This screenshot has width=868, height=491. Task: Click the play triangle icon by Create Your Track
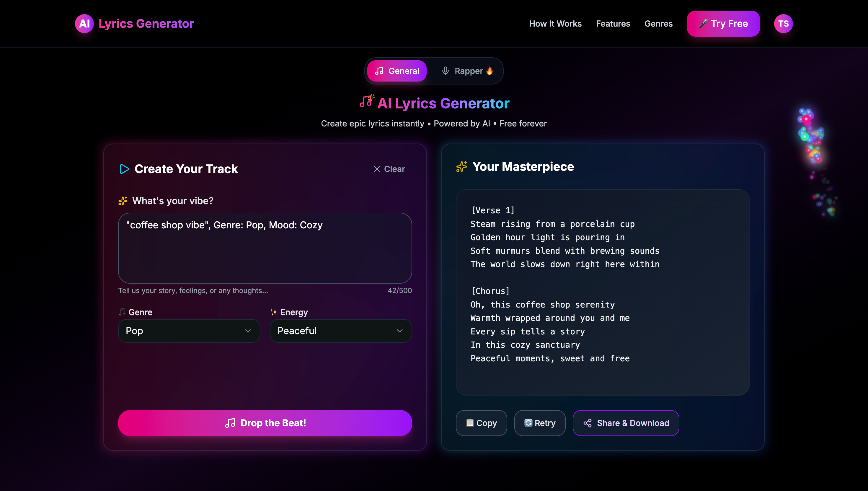[124, 169]
